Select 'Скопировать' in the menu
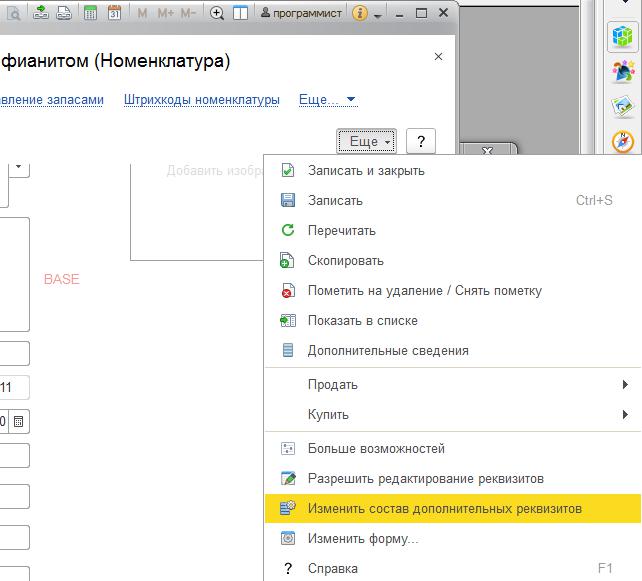This screenshot has width=642, height=581. click(x=345, y=260)
